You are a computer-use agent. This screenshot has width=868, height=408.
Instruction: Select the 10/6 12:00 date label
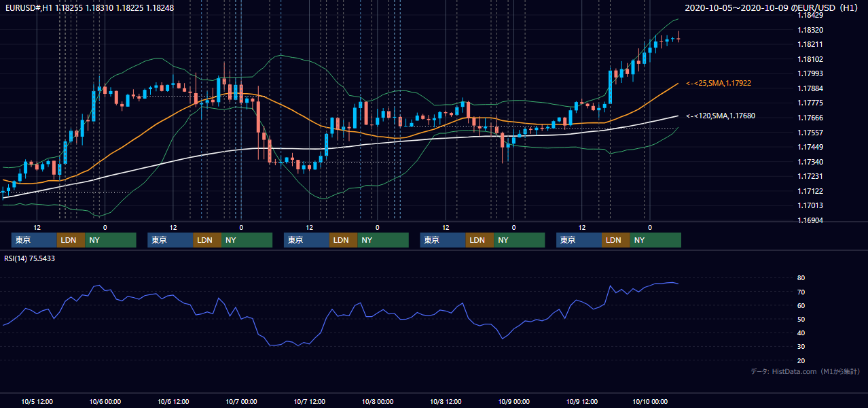pos(173,401)
